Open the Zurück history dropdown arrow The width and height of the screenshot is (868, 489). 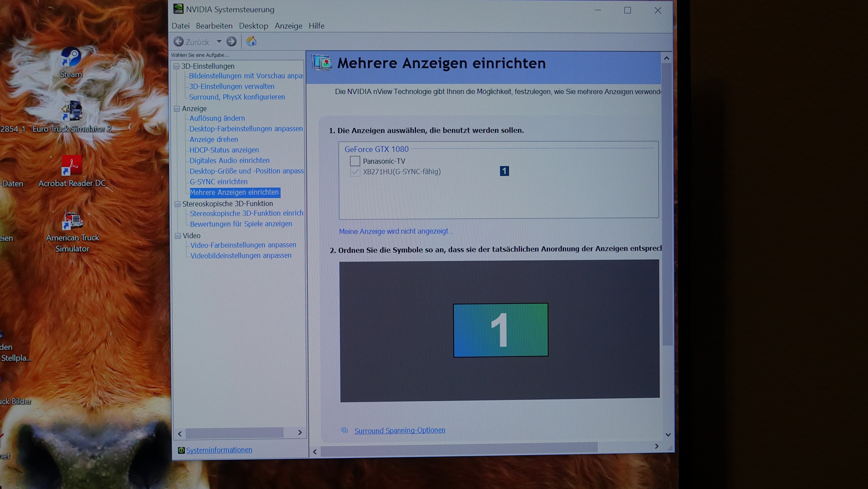pyautogui.click(x=219, y=41)
